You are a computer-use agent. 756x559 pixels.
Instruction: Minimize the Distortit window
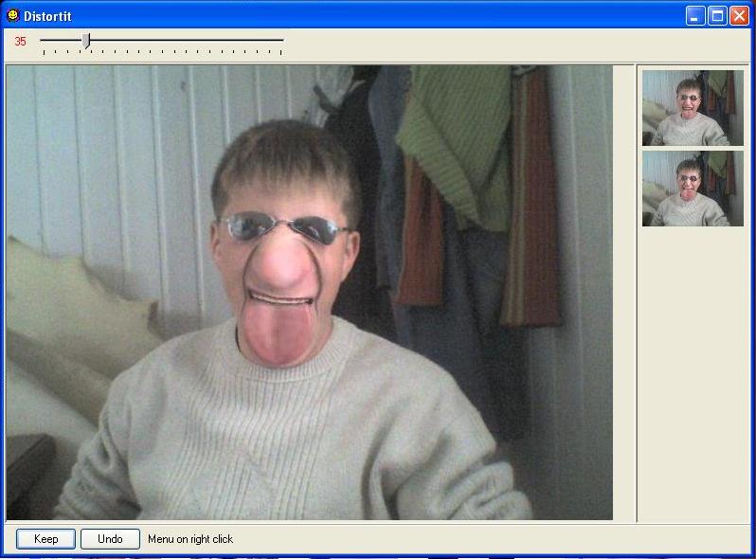[694, 16]
